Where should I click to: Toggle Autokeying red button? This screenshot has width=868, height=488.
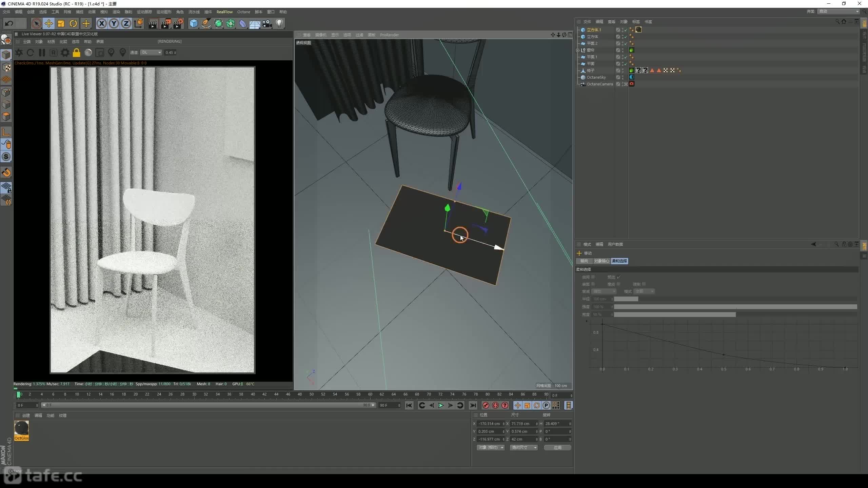495,405
